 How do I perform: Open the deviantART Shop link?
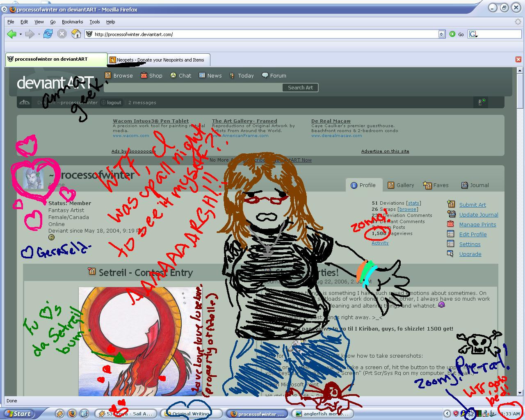[x=151, y=75]
